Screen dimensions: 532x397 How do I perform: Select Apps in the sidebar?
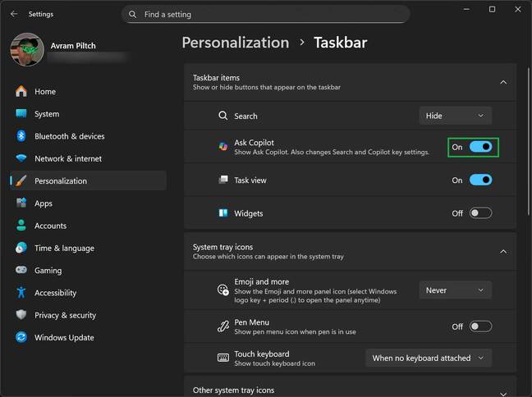coord(88,203)
